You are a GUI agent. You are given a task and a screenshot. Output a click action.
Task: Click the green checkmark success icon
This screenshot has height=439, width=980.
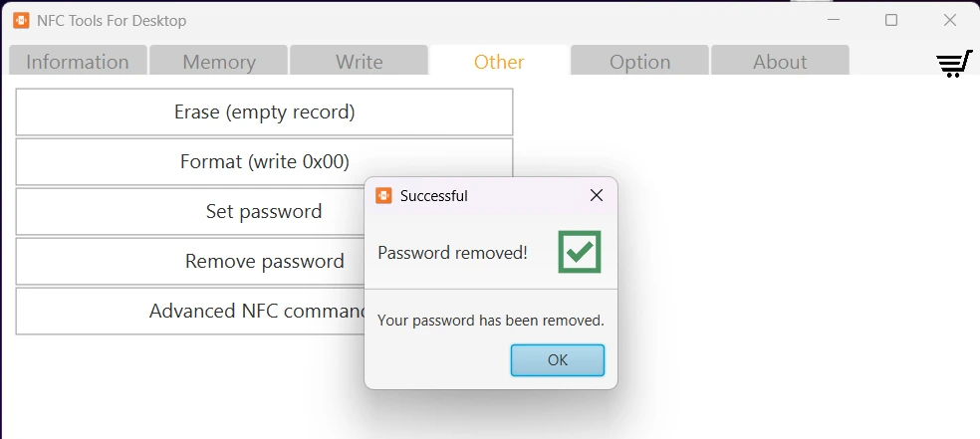click(x=579, y=252)
